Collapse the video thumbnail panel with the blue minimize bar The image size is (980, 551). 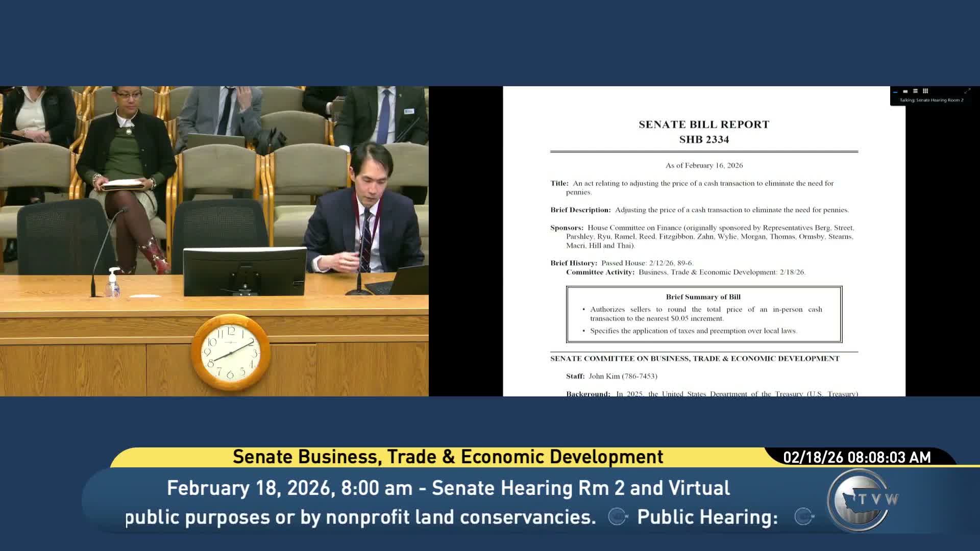(x=895, y=92)
